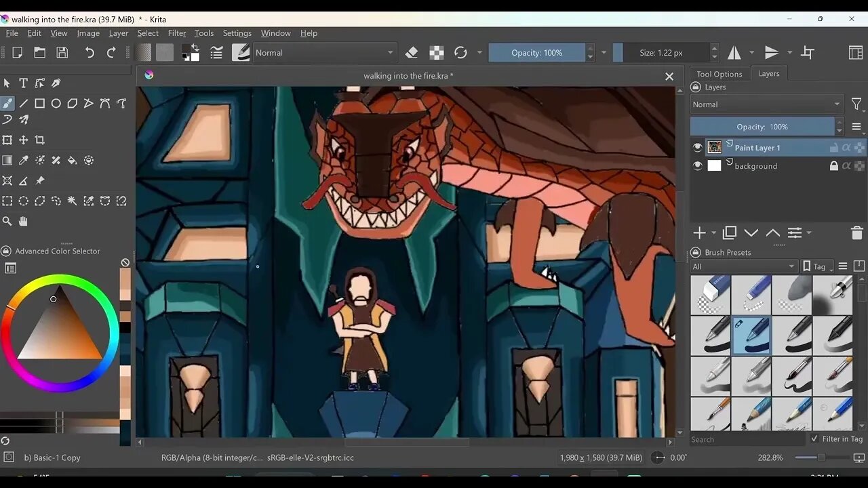Adjust the layer Opacity slider
This screenshot has width=868, height=488.
click(762, 127)
